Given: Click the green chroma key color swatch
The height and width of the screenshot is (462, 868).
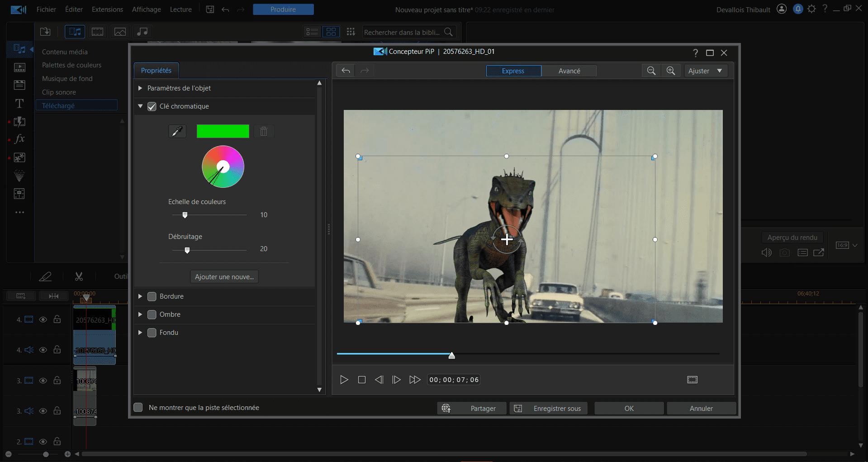Looking at the screenshot, I should pos(223,131).
